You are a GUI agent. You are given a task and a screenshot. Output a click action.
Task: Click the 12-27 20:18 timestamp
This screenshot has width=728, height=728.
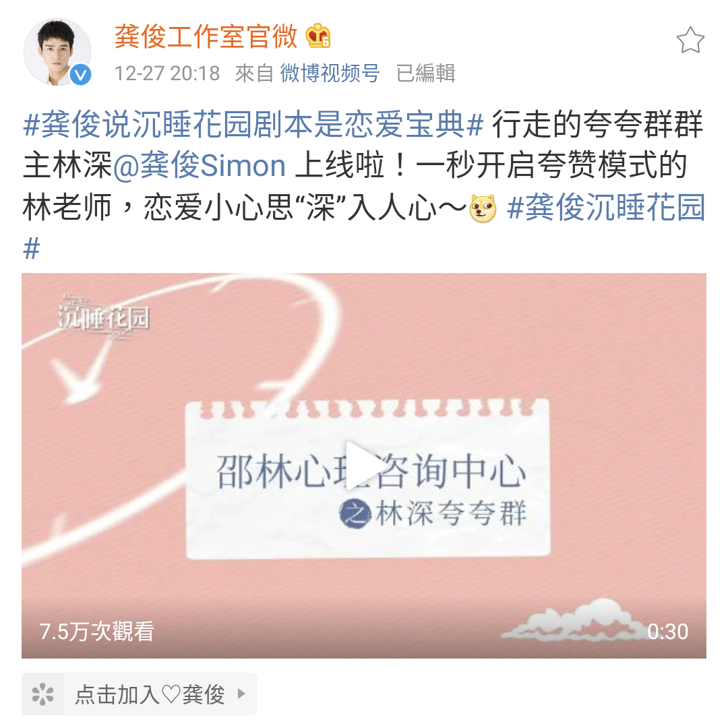[167, 73]
